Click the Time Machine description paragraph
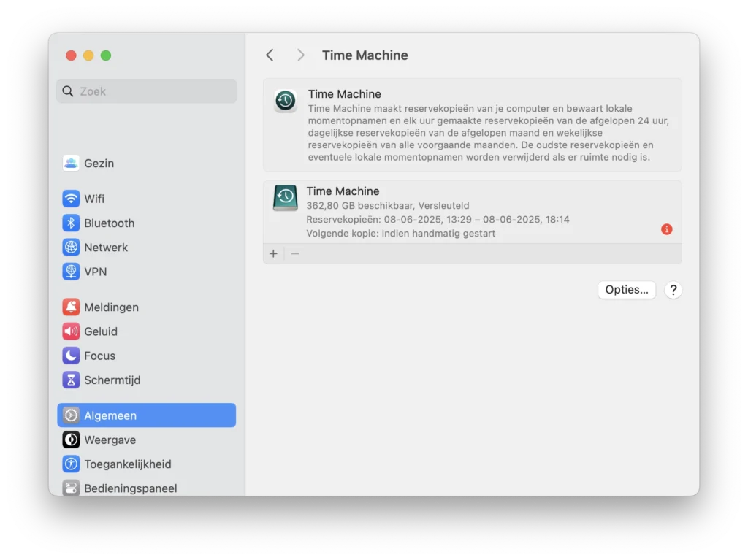This screenshot has height=560, width=748. point(489,133)
